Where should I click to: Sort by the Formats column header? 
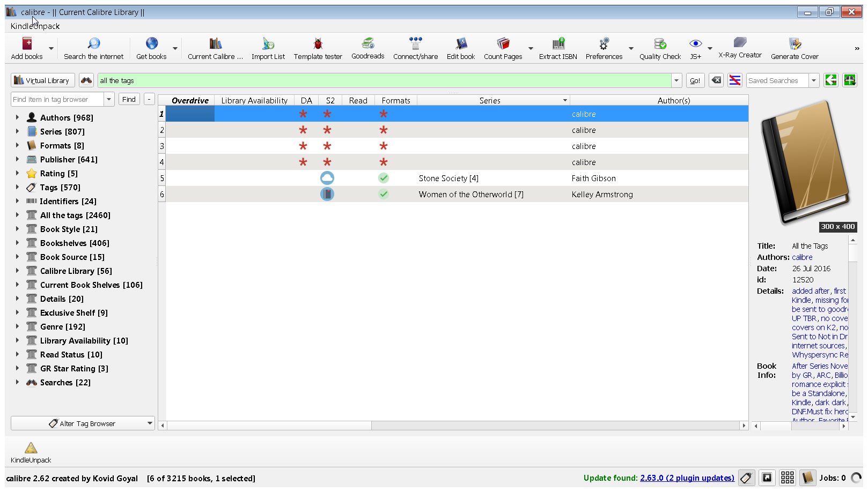tap(396, 100)
